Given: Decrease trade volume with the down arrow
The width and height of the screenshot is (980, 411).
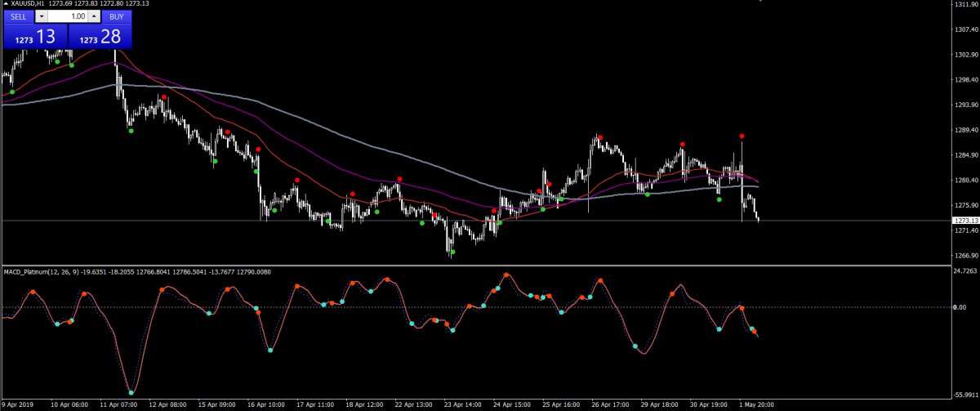Looking at the screenshot, I should coord(41,16).
